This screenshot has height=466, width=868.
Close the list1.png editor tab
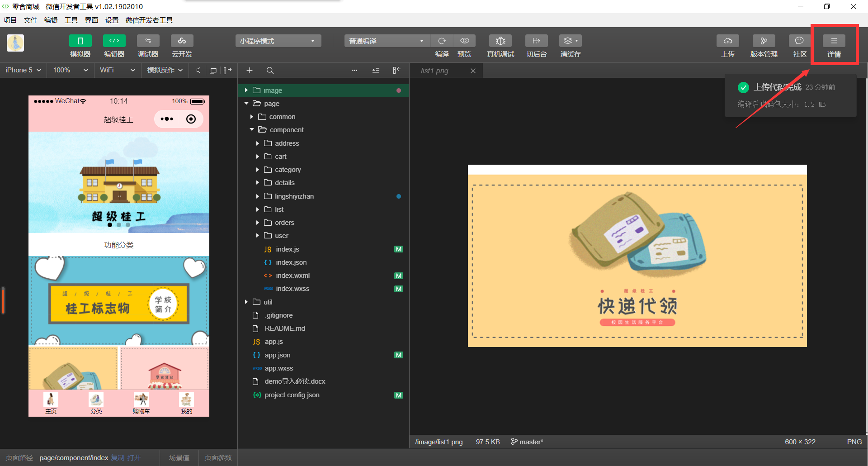click(x=473, y=71)
